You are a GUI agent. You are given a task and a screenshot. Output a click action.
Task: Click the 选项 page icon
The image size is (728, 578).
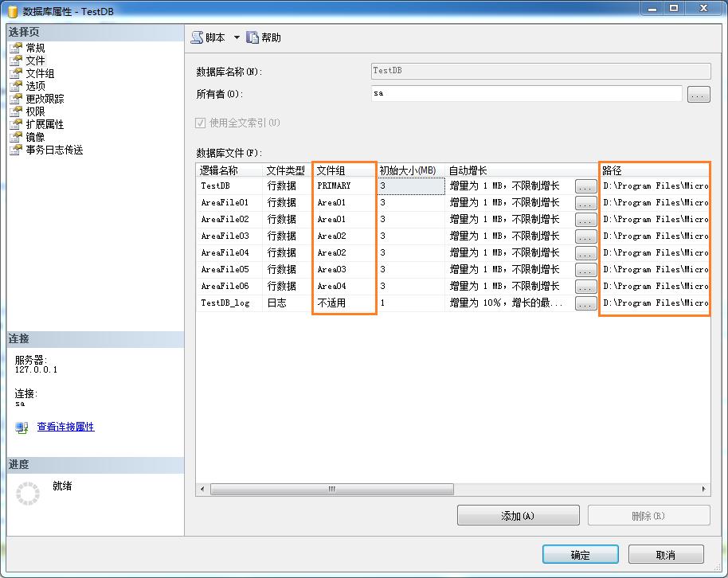(16, 86)
